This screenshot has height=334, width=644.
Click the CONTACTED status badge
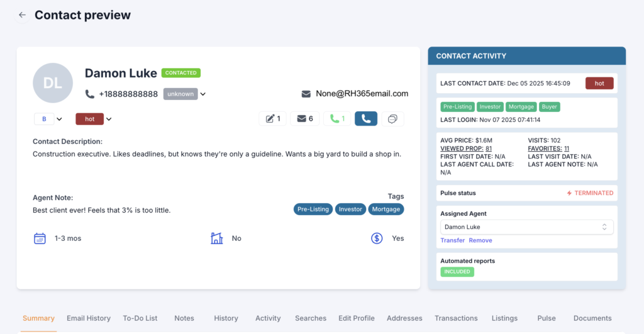point(180,73)
